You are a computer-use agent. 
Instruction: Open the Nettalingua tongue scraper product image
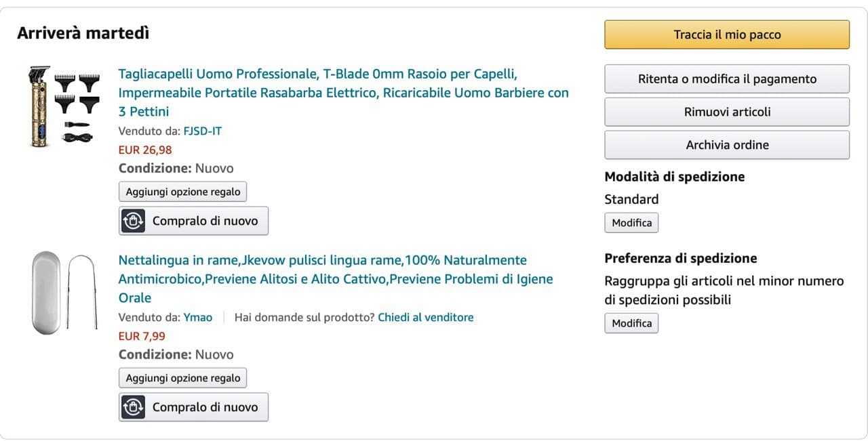64,292
